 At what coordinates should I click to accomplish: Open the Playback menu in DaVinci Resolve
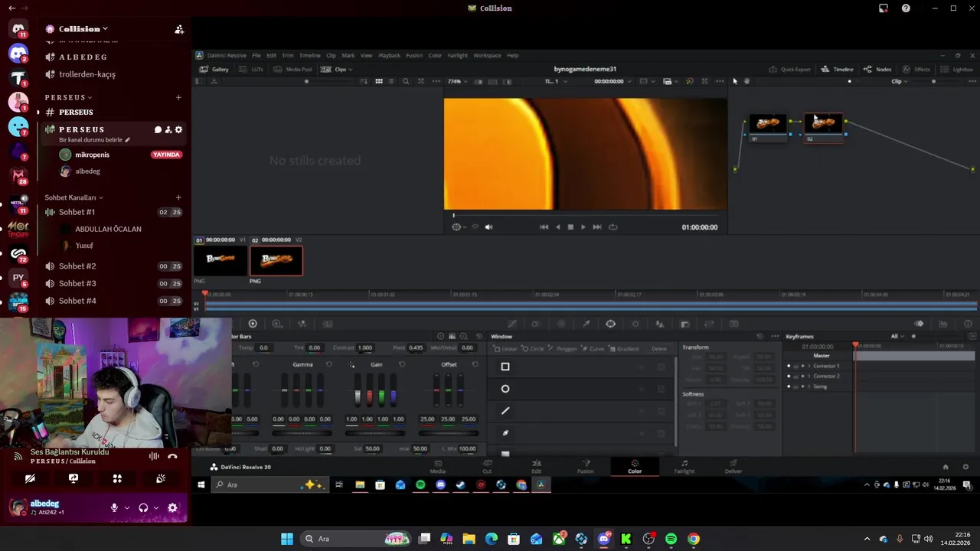coord(389,55)
